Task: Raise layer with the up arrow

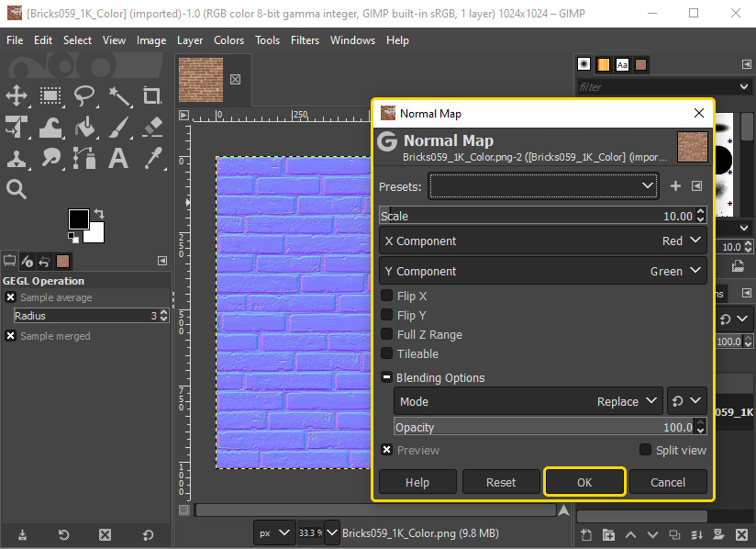Action: [630, 534]
